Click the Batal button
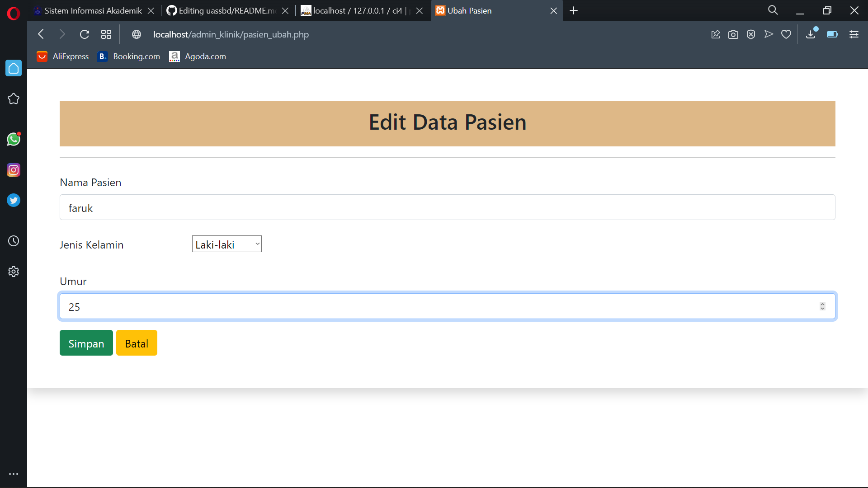Viewport: 868px width, 488px height. [x=136, y=343]
